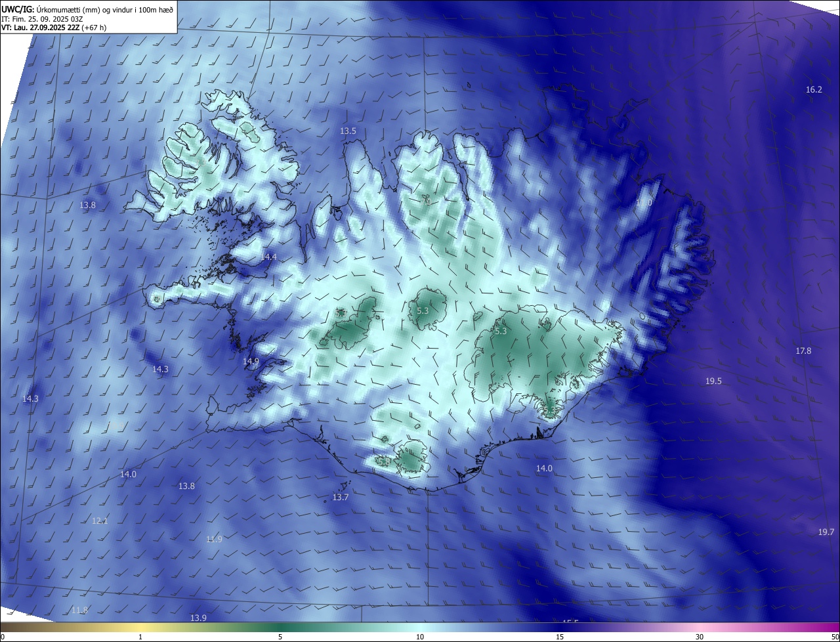Click the Snæfellsnes peninsula tip on west coast

[x=156, y=298]
